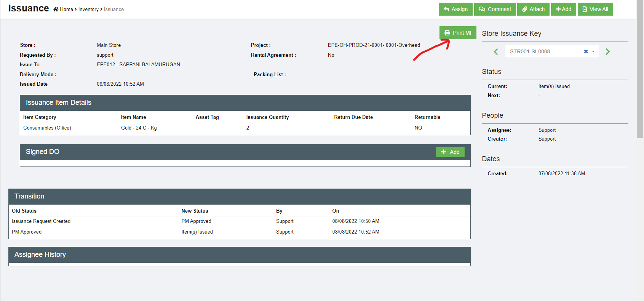This screenshot has width=644, height=301.
Task: Add a Signed DO
Action: [x=450, y=152]
